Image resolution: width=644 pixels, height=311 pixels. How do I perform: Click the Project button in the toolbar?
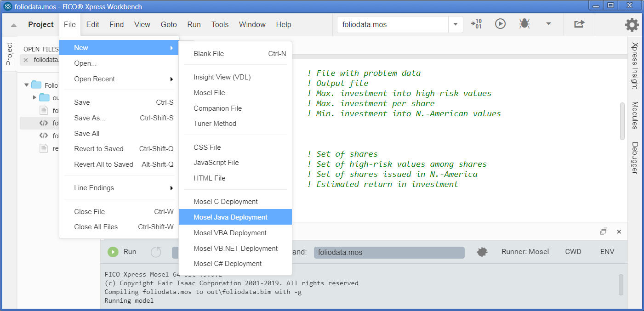click(41, 24)
